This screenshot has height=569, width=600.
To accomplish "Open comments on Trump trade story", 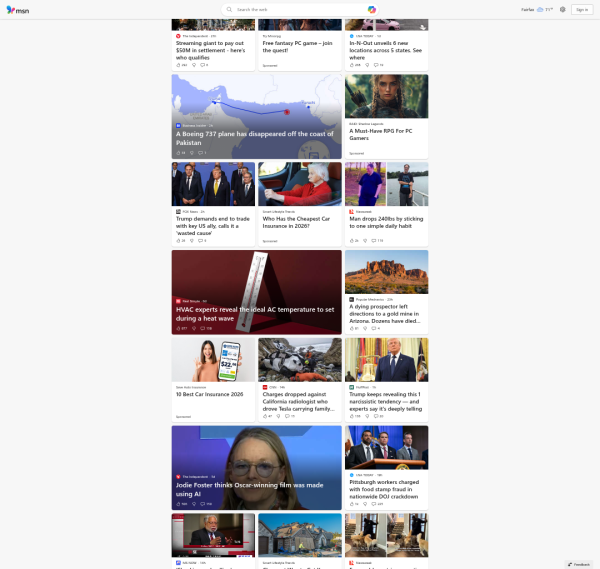I will click(200, 241).
